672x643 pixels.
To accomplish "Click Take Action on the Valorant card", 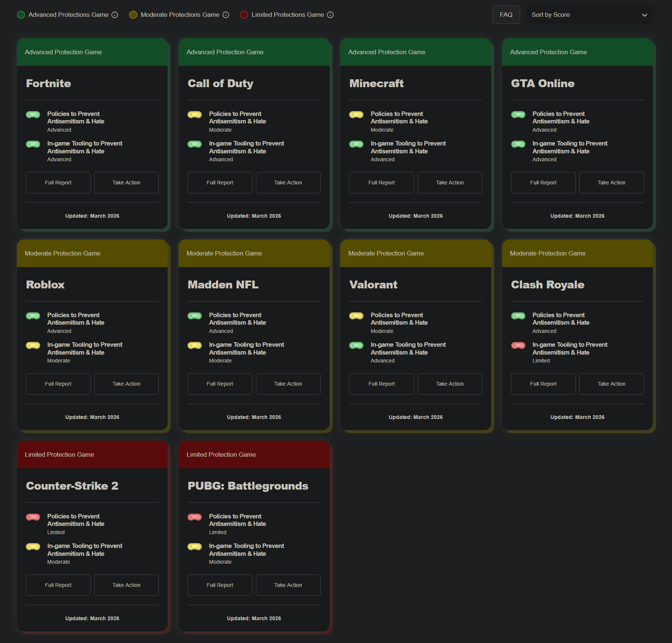I will pyautogui.click(x=450, y=384).
